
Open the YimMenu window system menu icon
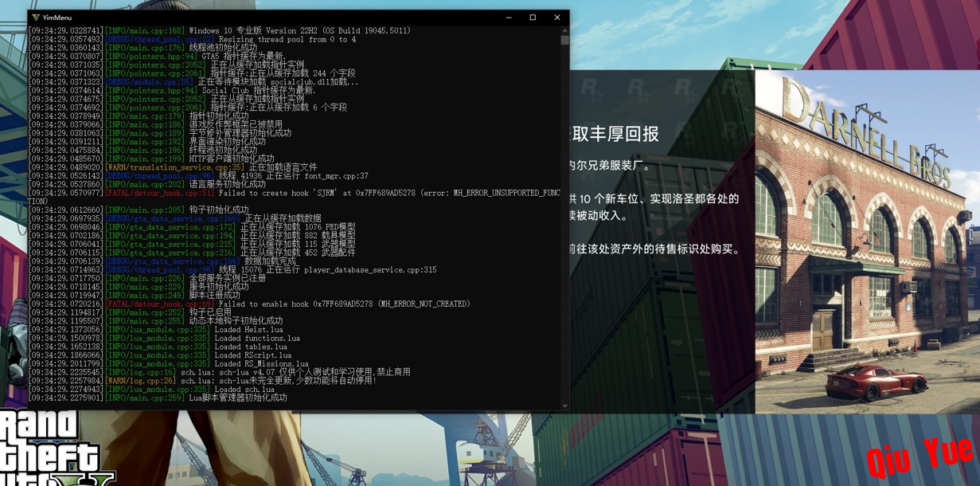[35, 18]
